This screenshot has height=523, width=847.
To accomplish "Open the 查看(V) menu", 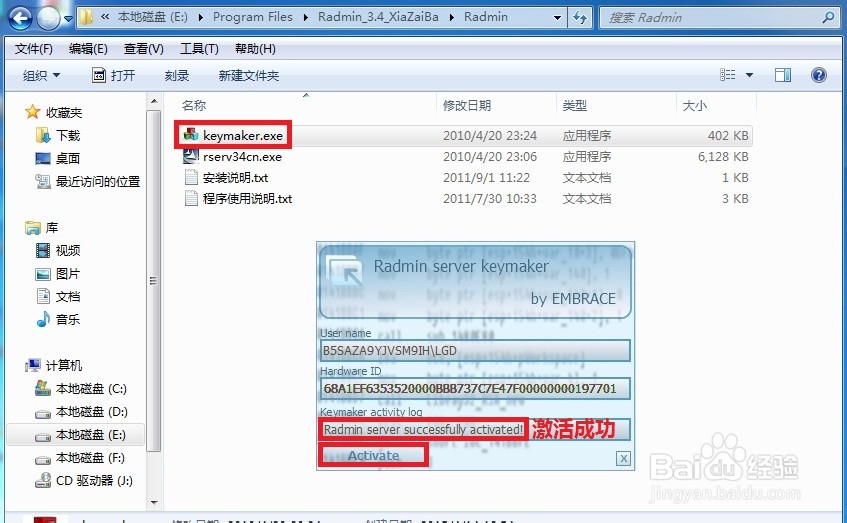I will point(144,49).
